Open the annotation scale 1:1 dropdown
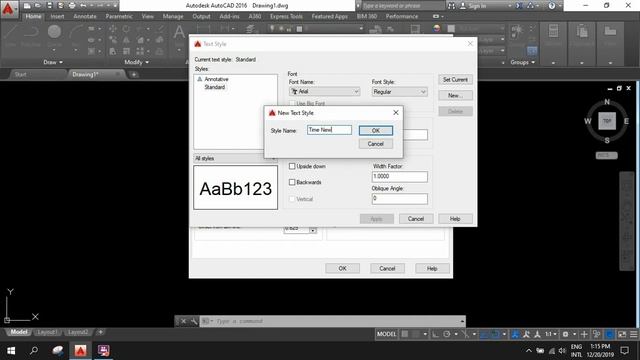This screenshot has height=360, width=640. [x=551, y=334]
